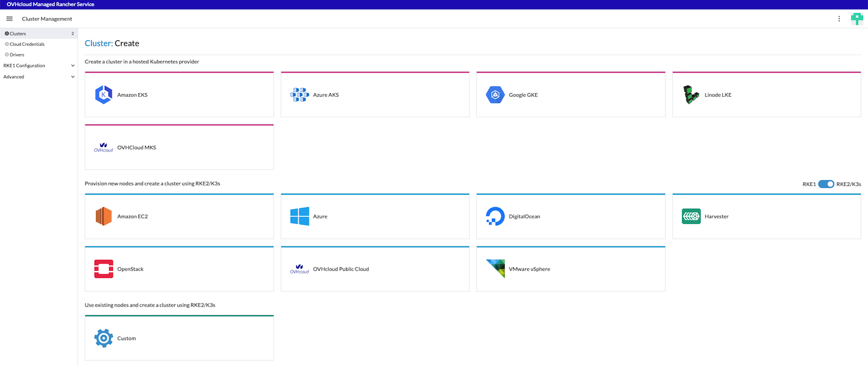The height and width of the screenshot is (366, 868).
Task: Toggle the RKE1 / RKE2/K3s switch
Action: click(826, 184)
